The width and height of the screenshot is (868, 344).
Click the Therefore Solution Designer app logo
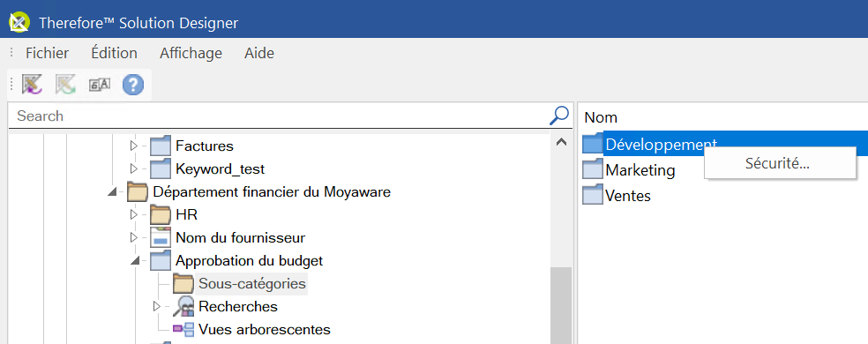19,23
